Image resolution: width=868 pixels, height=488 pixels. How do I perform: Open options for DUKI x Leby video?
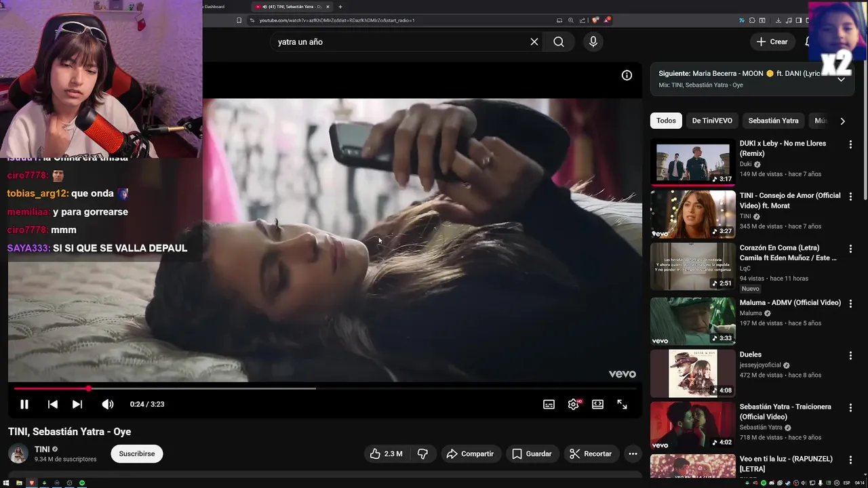tap(850, 144)
